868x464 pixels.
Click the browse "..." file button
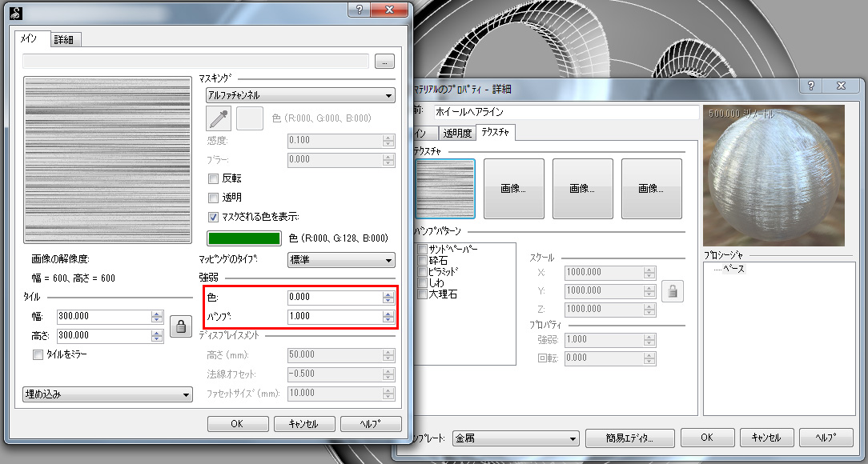pyautogui.click(x=385, y=61)
